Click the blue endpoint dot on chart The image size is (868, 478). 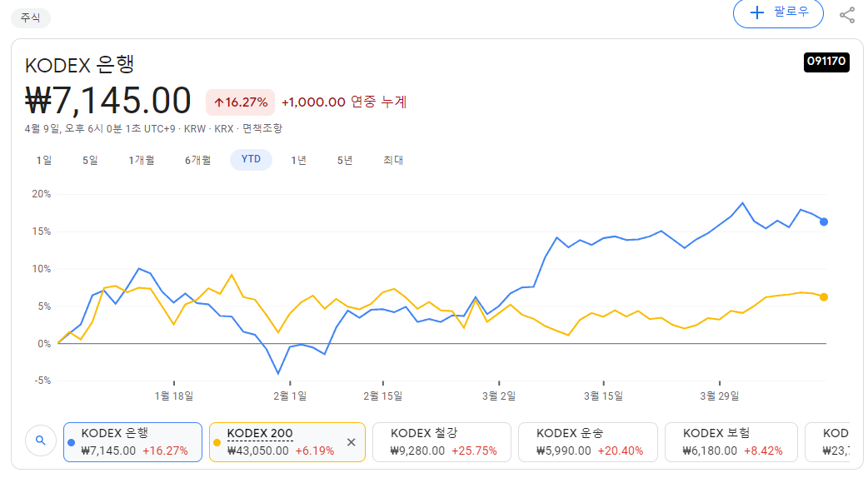pyautogui.click(x=824, y=222)
